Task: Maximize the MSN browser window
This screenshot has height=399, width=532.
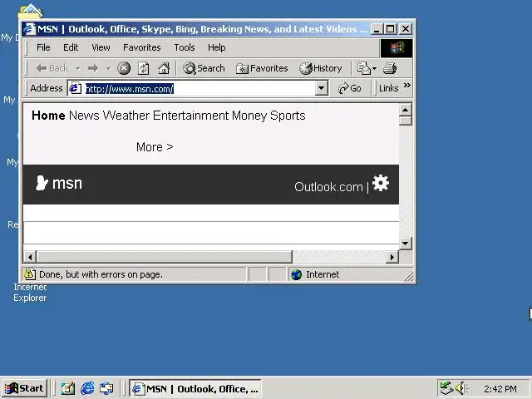Action: (390, 29)
